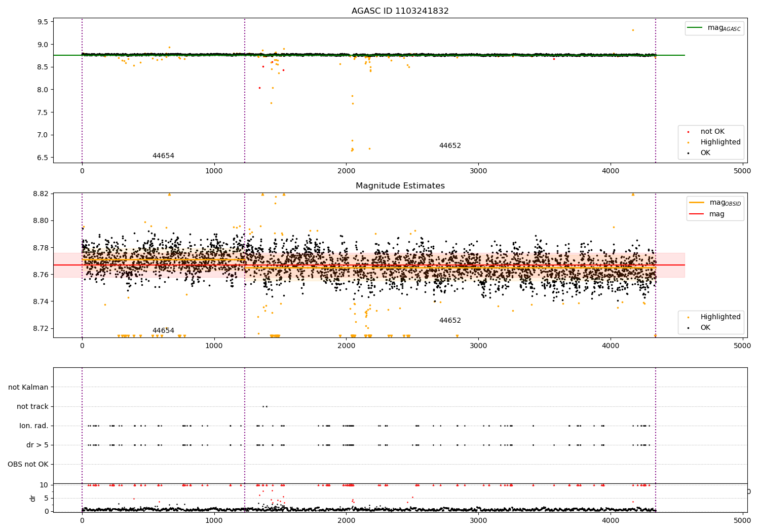Image resolution: width=760 pixels, height=532 pixels.
Task: Click the red 'not OK' point near 8.0 magnitude
Action: click(259, 88)
